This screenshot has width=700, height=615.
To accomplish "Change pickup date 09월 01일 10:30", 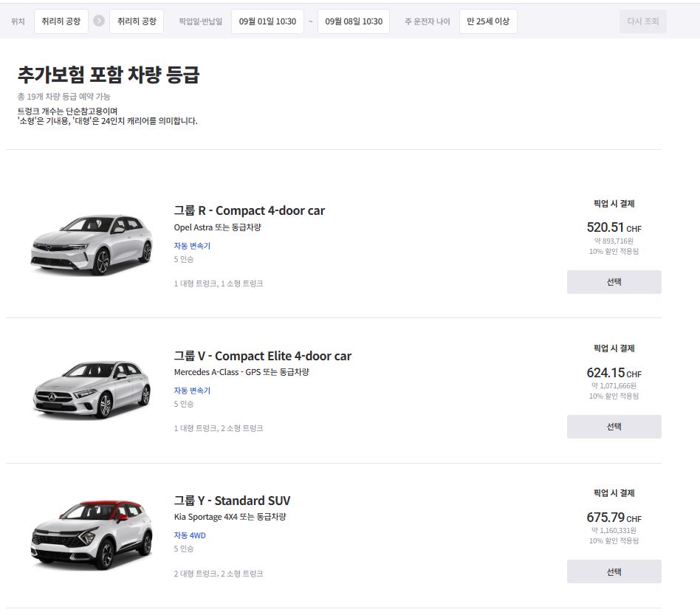I will (x=267, y=21).
